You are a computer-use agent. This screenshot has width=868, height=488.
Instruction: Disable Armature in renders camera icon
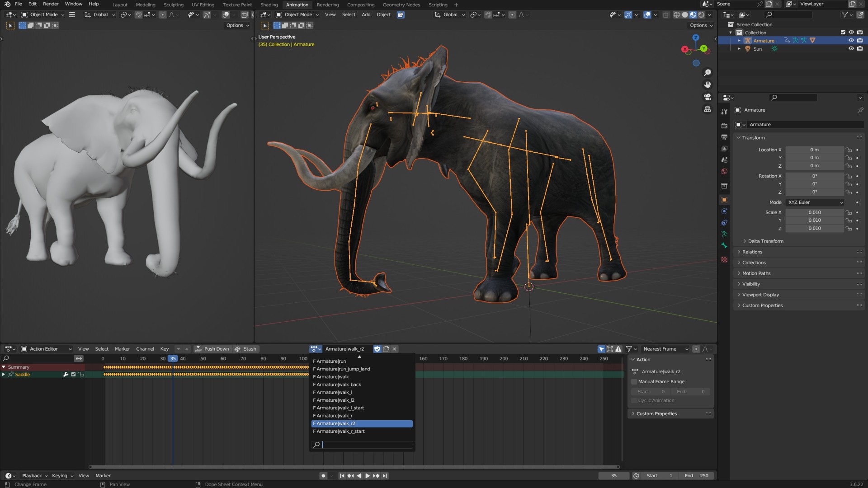pos(860,41)
